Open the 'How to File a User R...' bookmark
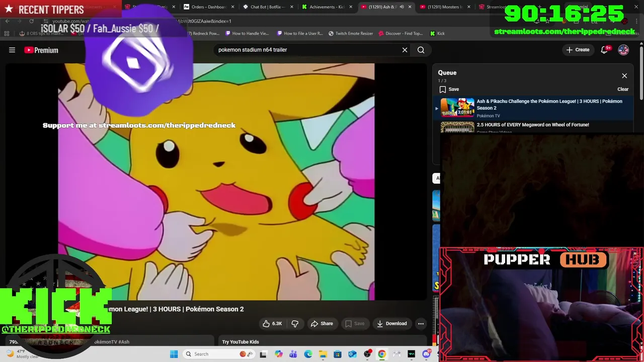 click(x=300, y=33)
